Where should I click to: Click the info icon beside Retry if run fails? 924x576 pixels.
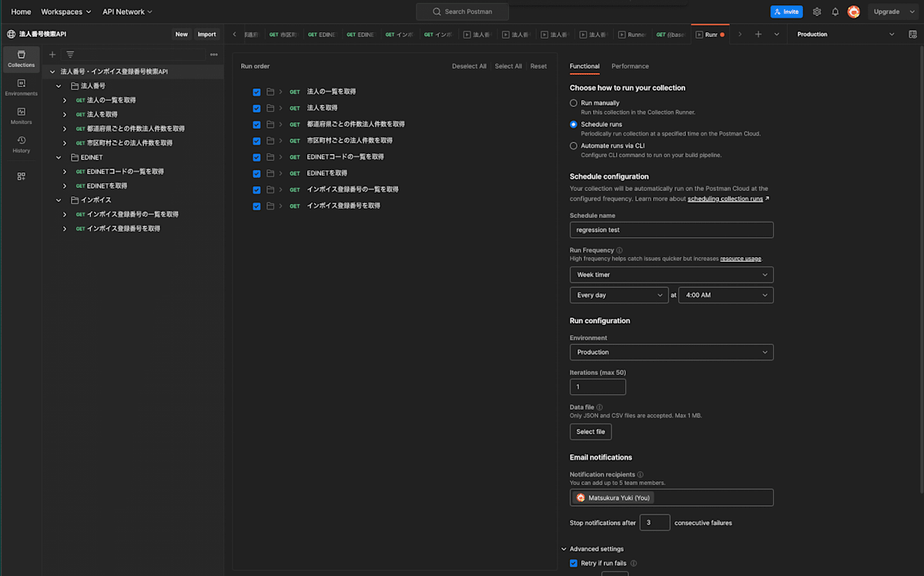pyautogui.click(x=634, y=564)
